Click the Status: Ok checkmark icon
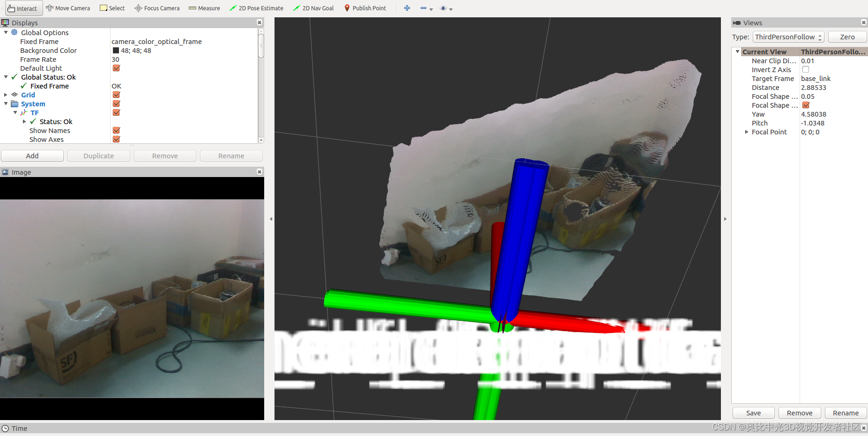The width and height of the screenshot is (868, 436). tap(33, 121)
